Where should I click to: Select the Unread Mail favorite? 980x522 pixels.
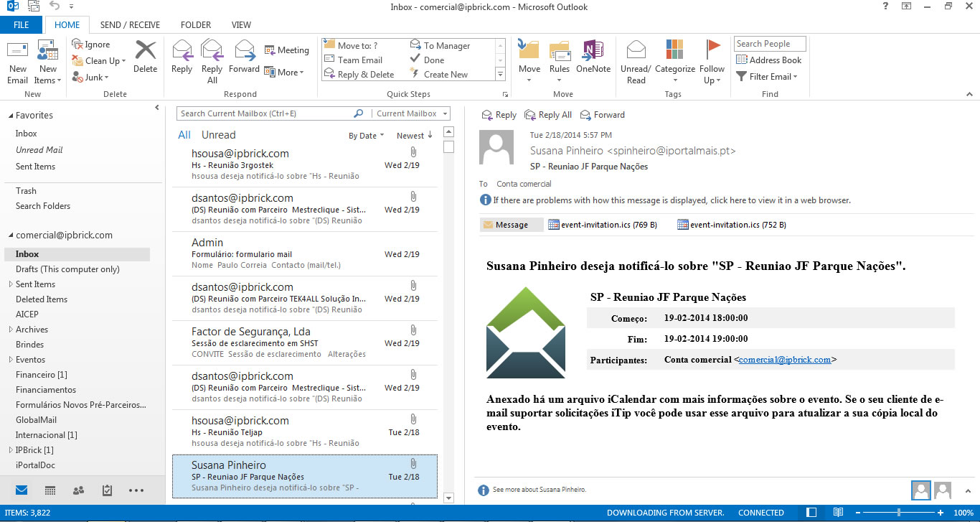pos(39,150)
